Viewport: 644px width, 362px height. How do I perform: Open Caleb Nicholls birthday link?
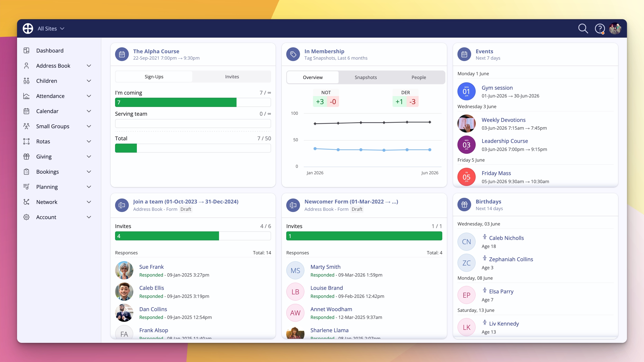[506, 238]
